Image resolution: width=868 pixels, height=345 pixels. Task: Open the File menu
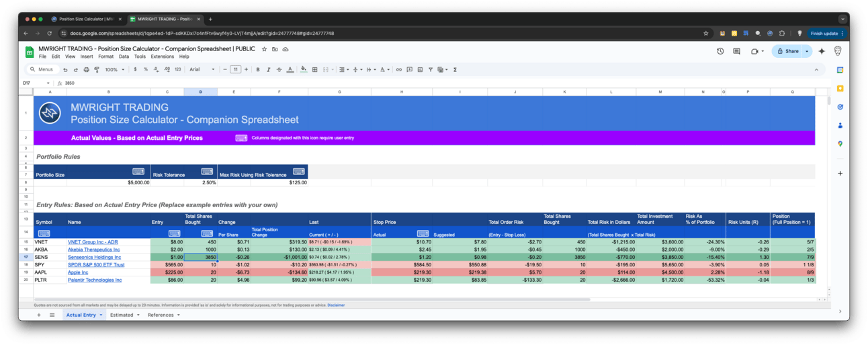point(42,56)
